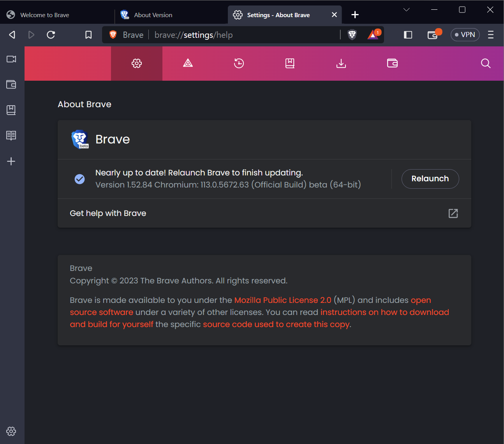
Task: Toggle the sidebar panel button in toolbar
Action: point(408,35)
